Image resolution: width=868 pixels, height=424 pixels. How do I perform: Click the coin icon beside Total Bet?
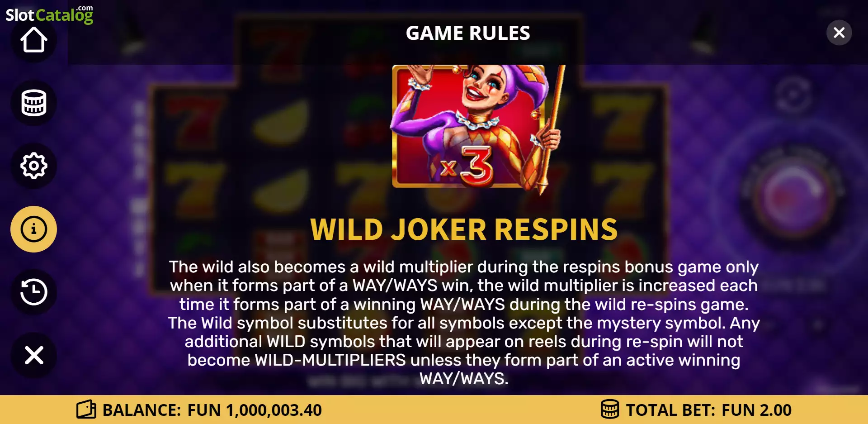[x=609, y=409]
